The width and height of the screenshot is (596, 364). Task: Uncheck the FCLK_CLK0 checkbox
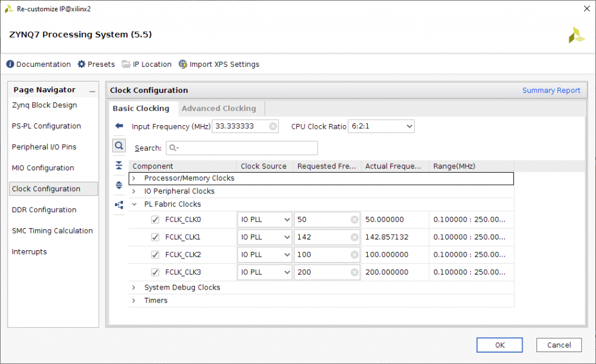[x=156, y=220]
